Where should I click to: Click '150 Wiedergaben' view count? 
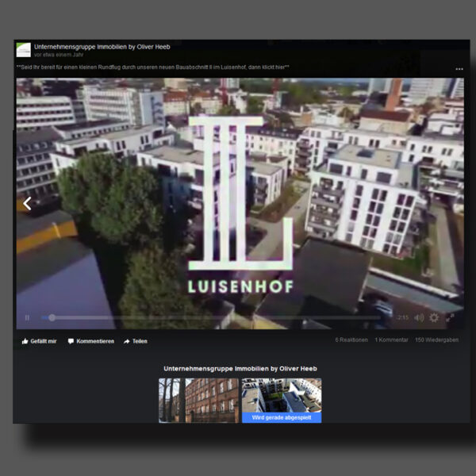tap(436, 340)
